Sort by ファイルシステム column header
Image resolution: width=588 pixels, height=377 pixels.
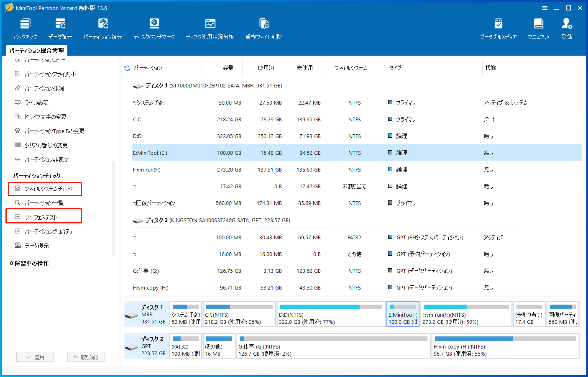pos(351,68)
